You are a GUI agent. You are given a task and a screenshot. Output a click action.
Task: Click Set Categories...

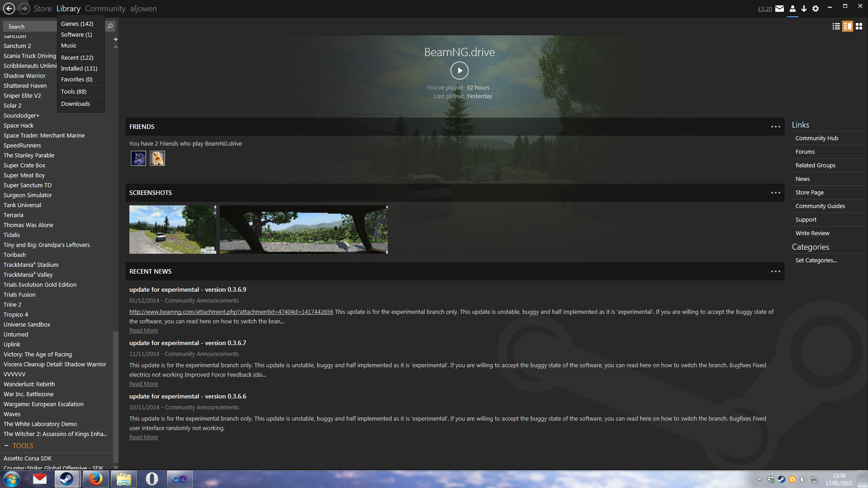(816, 260)
